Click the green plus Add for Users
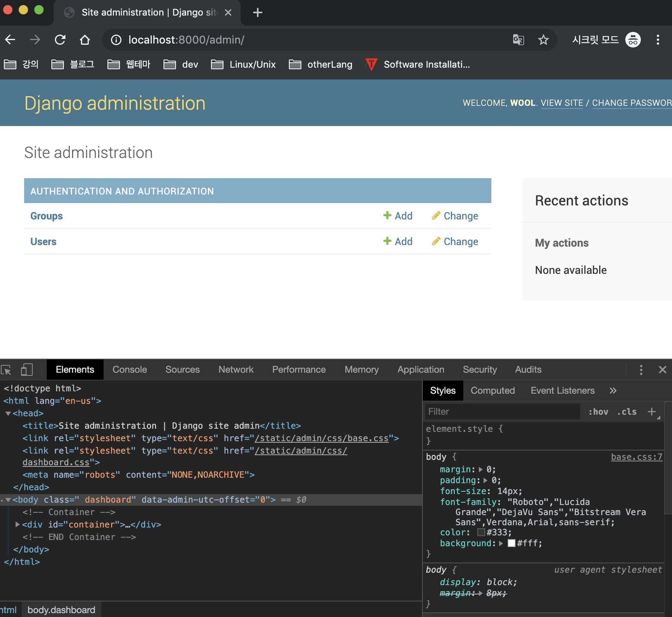This screenshot has height=617, width=672. pyautogui.click(x=398, y=242)
